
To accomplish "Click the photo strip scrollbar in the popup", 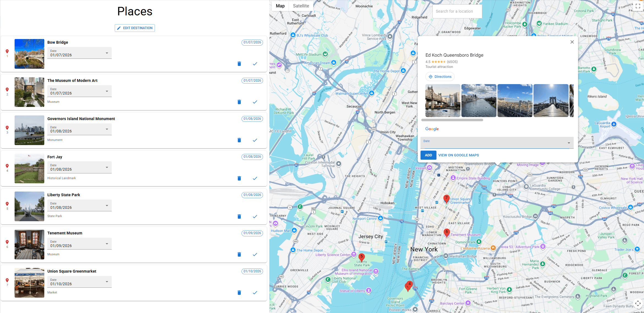I will [x=453, y=120].
